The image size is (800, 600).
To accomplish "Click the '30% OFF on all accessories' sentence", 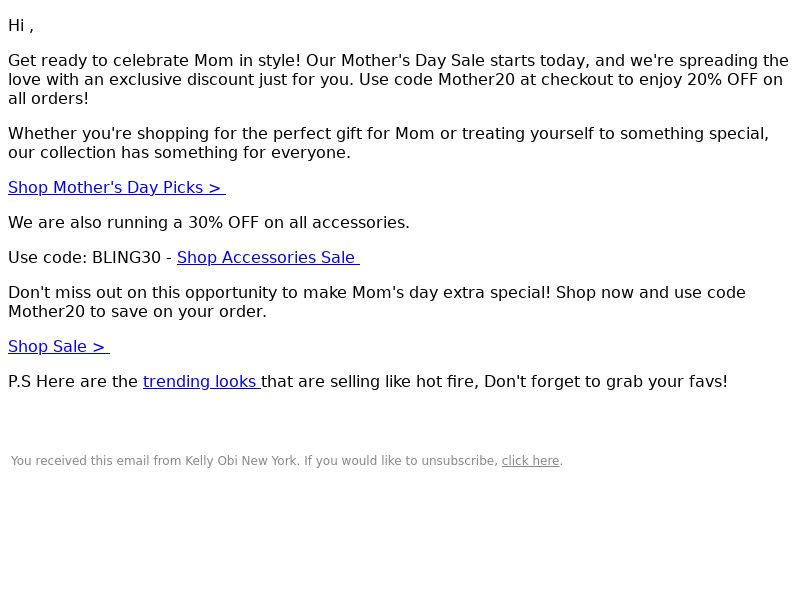I will click(x=209, y=223).
